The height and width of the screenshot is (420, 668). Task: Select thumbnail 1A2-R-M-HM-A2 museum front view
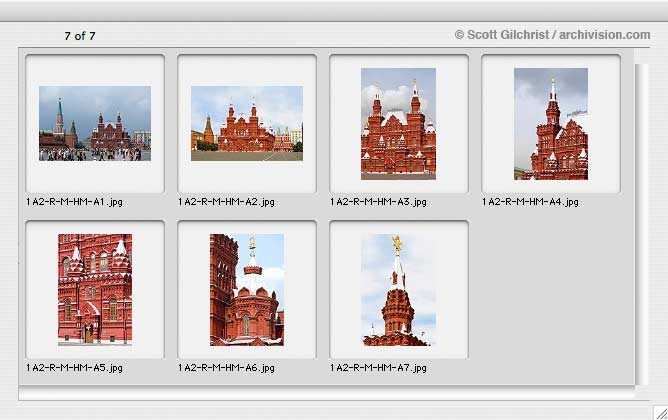247,123
